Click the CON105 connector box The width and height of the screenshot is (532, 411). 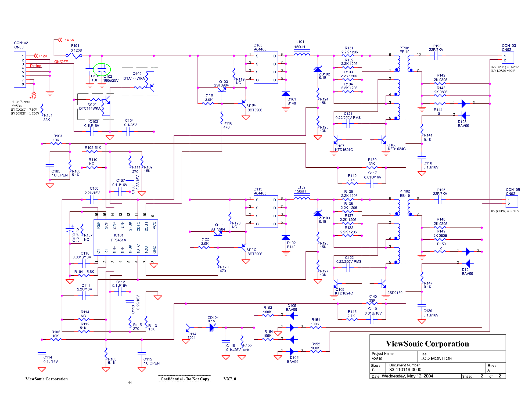coord(512,202)
